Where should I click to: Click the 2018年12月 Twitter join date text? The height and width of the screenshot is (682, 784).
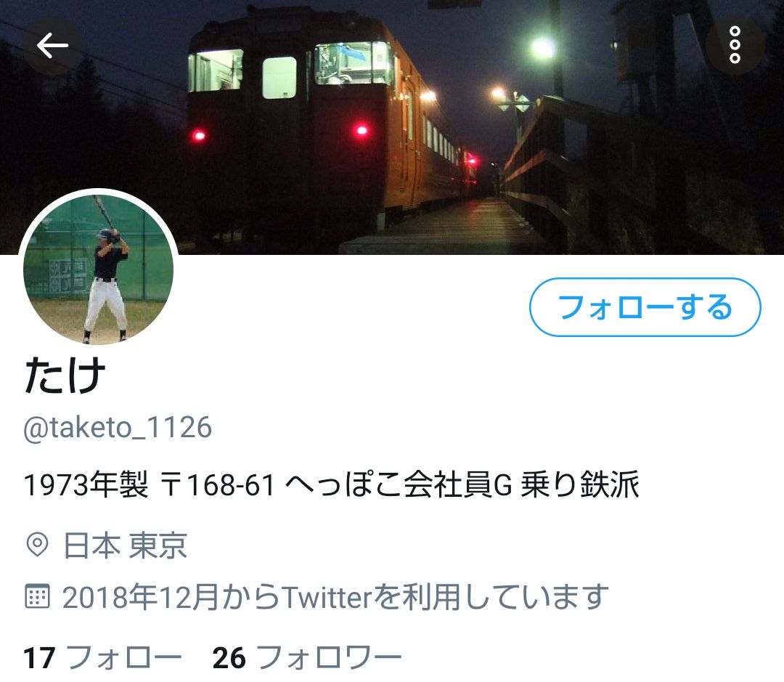(335, 596)
